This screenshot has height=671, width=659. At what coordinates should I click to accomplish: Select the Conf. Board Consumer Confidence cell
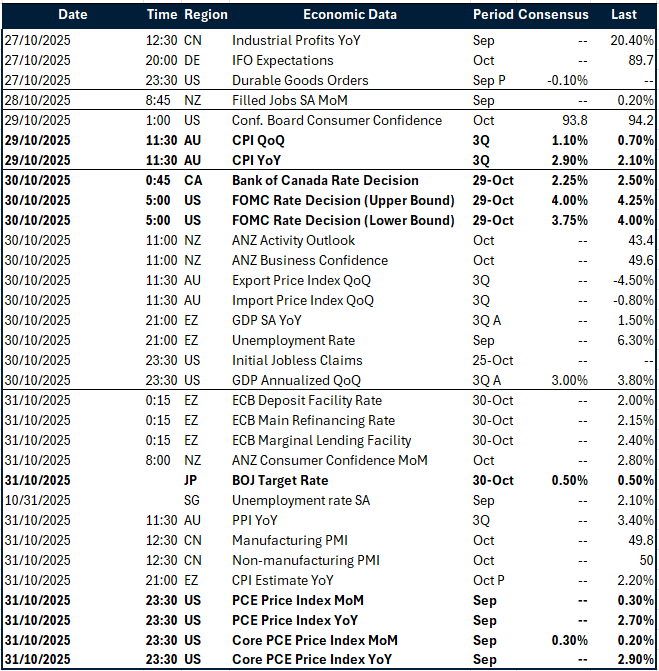pos(337,120)
